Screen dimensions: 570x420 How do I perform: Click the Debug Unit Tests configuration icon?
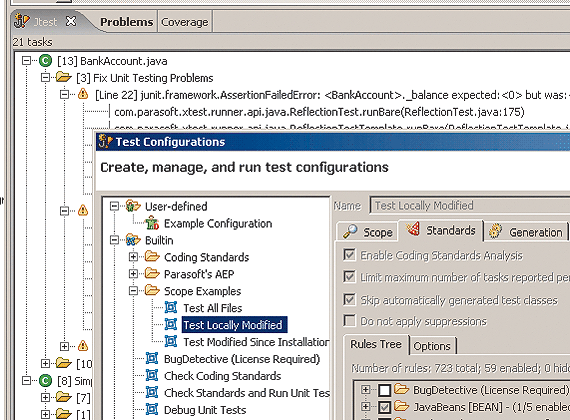[x=152, y=409]
